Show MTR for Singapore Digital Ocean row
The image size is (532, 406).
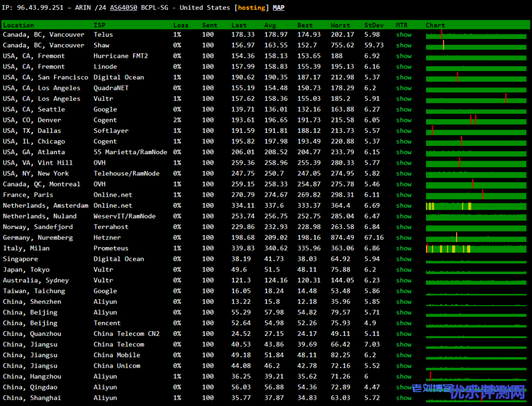click(403, 259)
